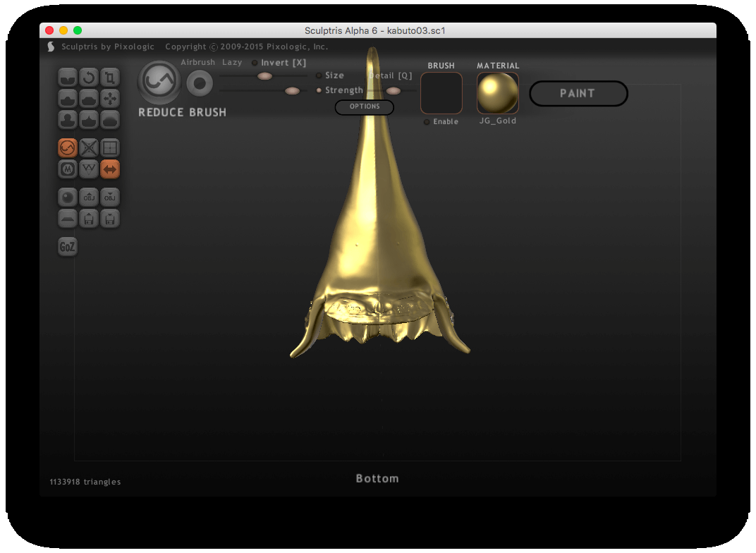Click the Size slider handle
756x553 pixels.
coord(264,76)
